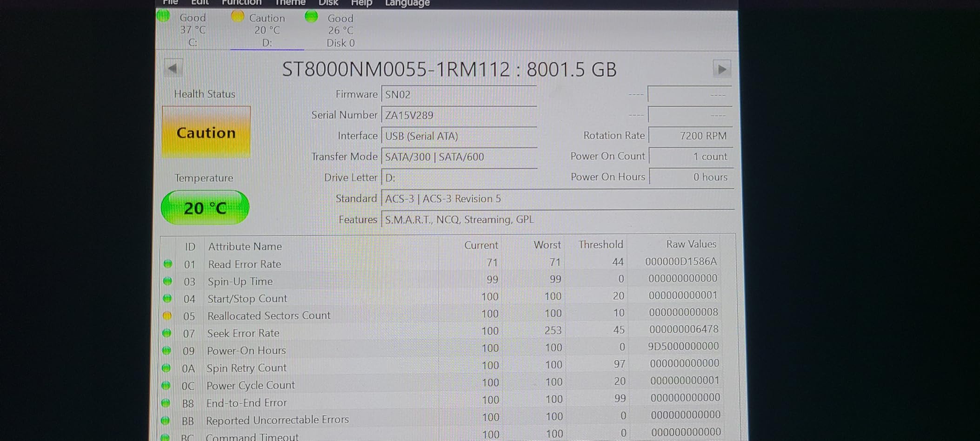This screenshot has height=441, width=980.
Task: Select the Power-On Hours attribute name
Action: tap(247, 350)
